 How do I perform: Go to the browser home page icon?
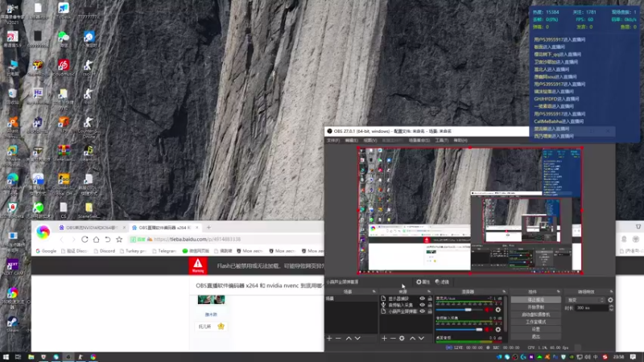(x=96, y=239)
